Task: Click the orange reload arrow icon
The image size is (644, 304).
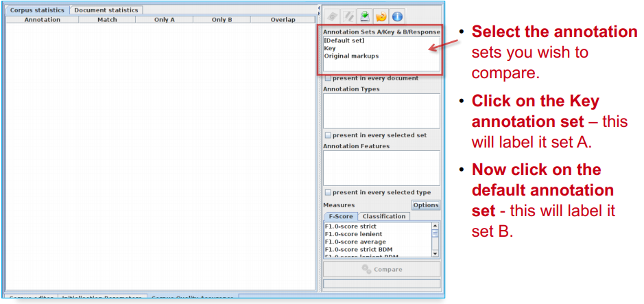Action: pyautogui.click(x=381, y=15)
